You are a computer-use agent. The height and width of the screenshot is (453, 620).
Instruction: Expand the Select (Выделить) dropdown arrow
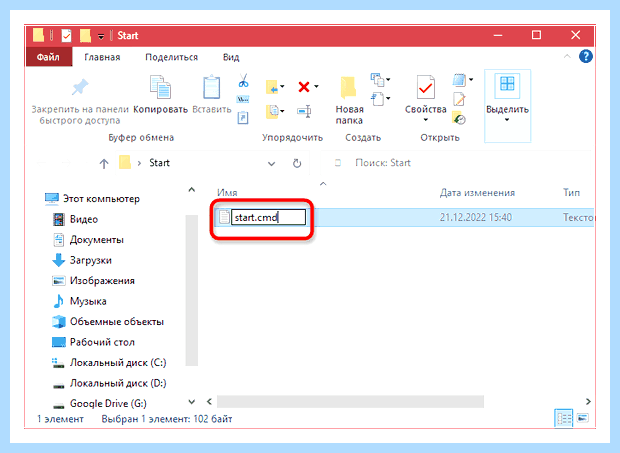507,120
